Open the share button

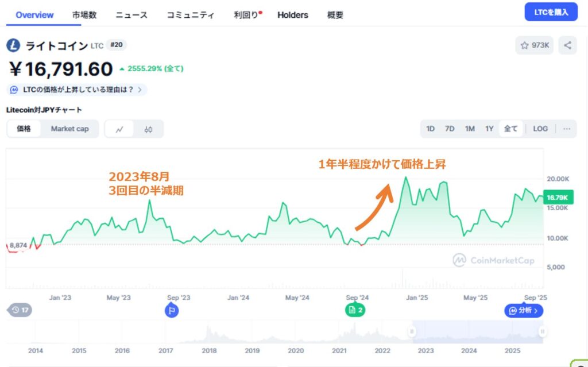[x=567, y=45]
